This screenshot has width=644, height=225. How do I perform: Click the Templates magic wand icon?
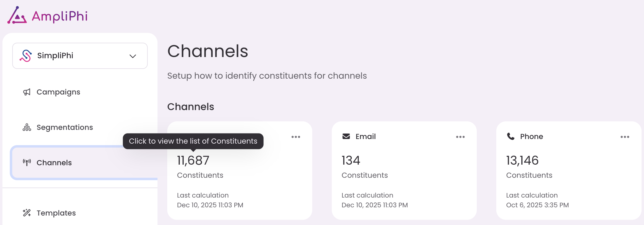coord(27,213)
